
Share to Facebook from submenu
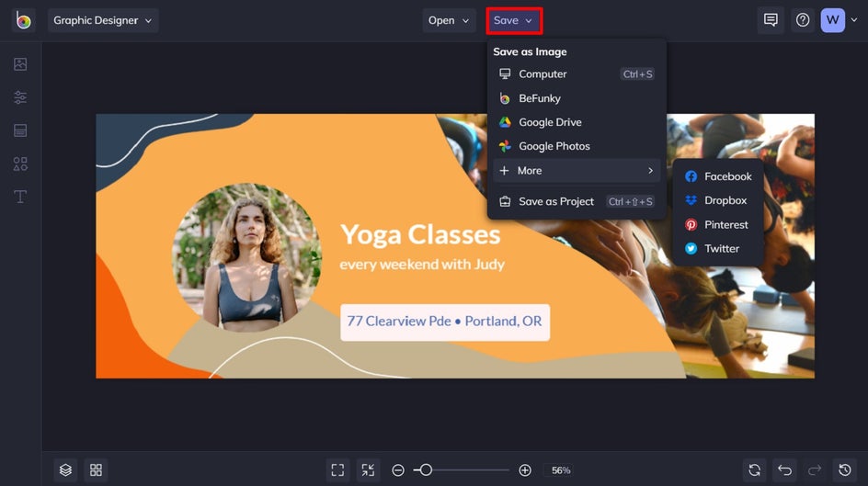[718, 176]
